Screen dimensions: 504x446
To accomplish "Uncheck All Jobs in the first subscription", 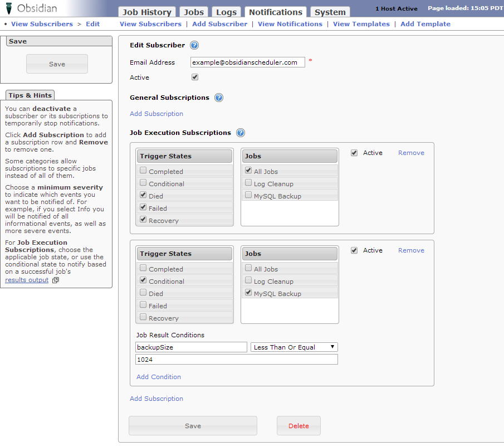I will [248, 171].
